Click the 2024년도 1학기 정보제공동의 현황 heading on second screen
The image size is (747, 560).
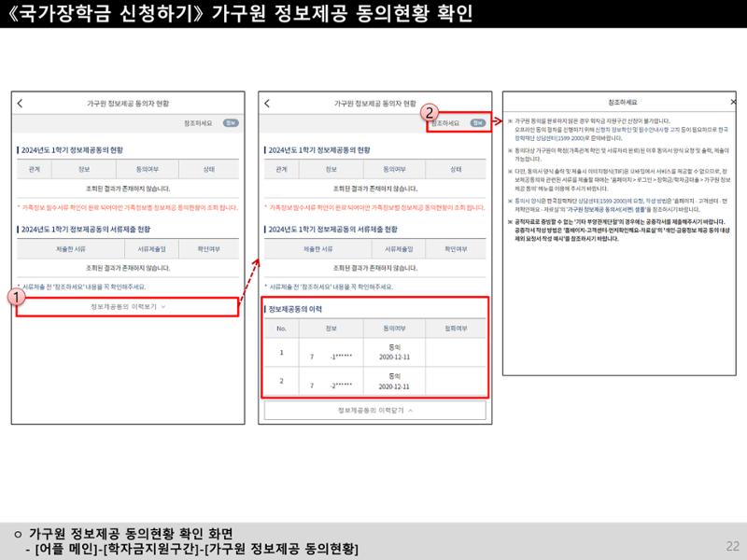[319, 150]
